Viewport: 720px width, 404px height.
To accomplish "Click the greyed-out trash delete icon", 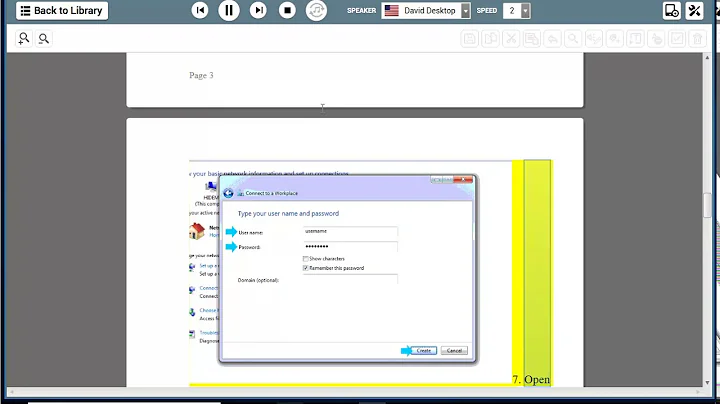I will [698, 39].
